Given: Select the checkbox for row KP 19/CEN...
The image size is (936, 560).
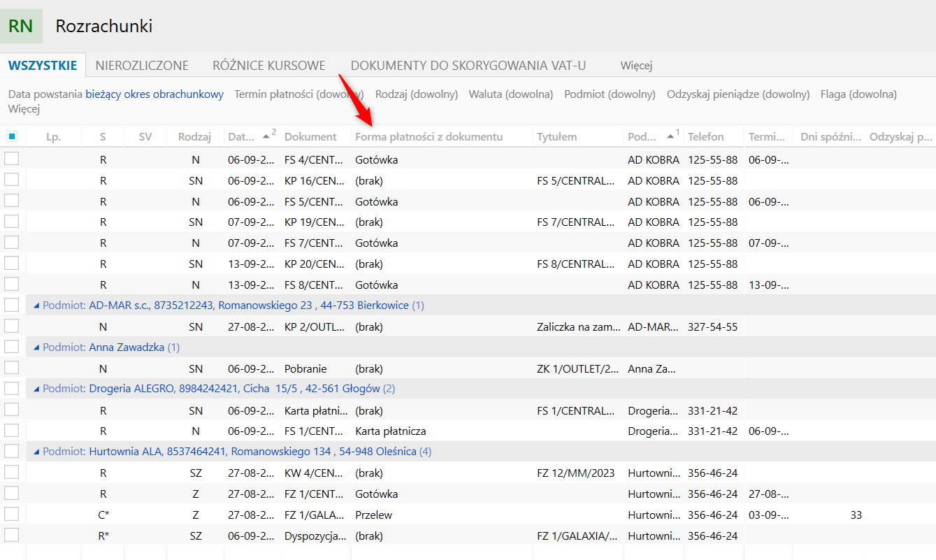Looking at the screenshot, I should 11,222.
